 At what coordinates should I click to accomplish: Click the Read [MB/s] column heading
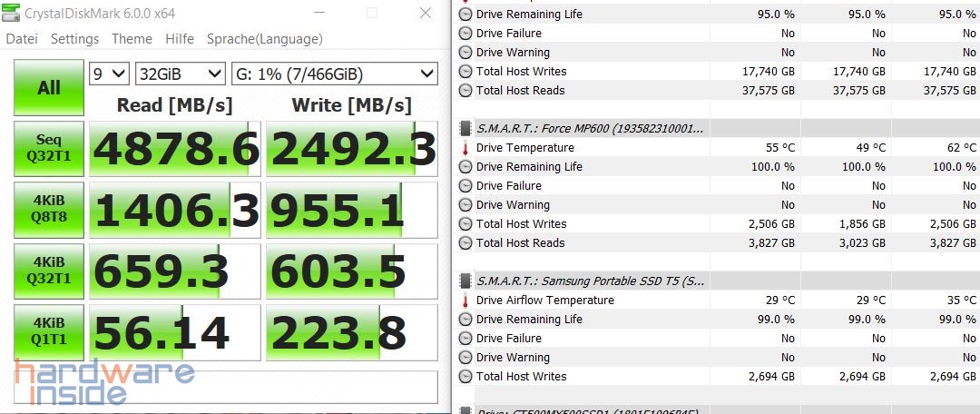tap(174, 105)
